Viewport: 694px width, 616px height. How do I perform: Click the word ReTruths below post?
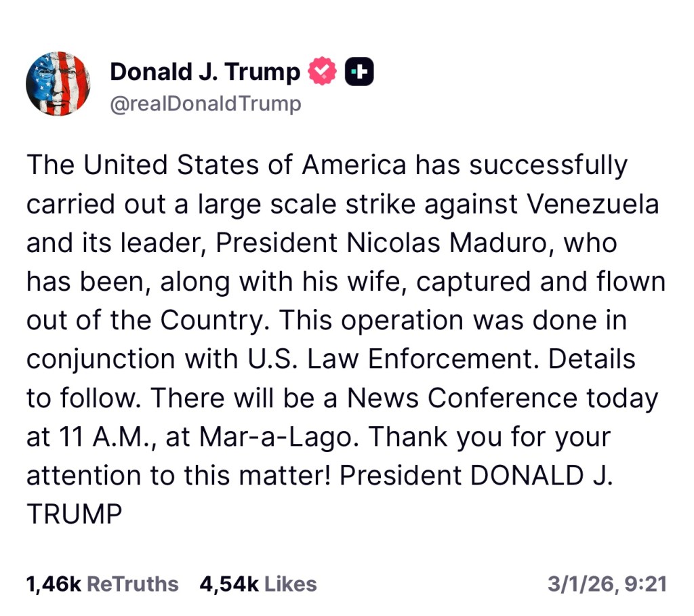click(134, 584)
